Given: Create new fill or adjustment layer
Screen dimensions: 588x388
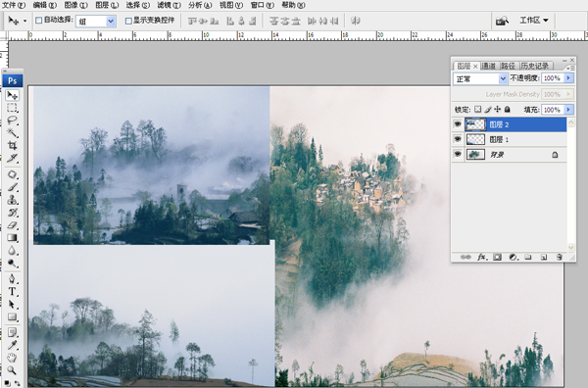Looking at the screenshot, I should pyautogui.click(x=513, y=257).
